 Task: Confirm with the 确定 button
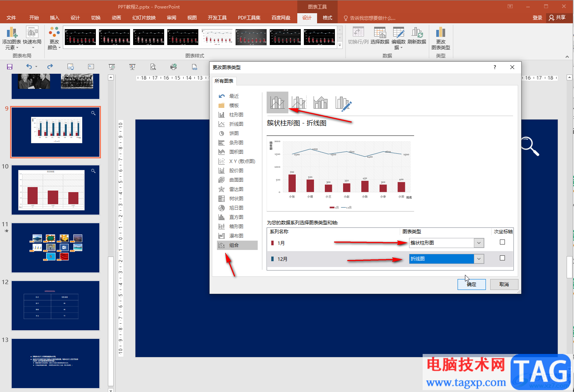[472, 284]
